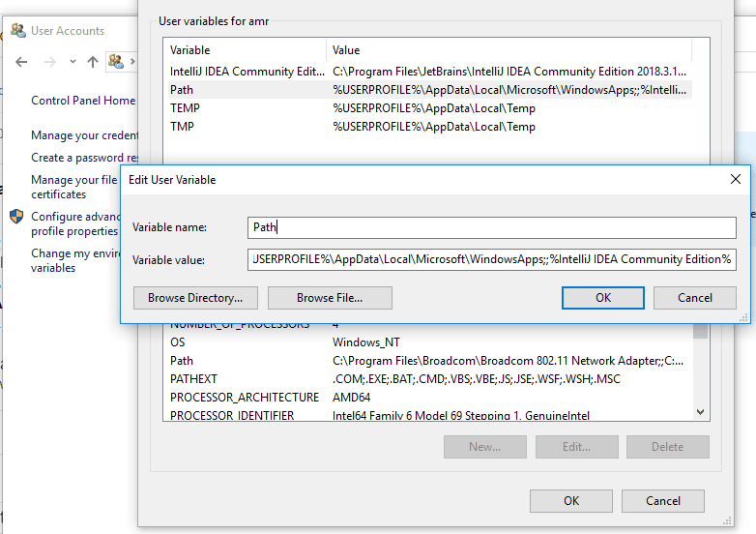Image resolution: width=756 pixels, height=534 pixels.
Task: Open recent locations dropdown in User Accounts
Action: (73, 62)
